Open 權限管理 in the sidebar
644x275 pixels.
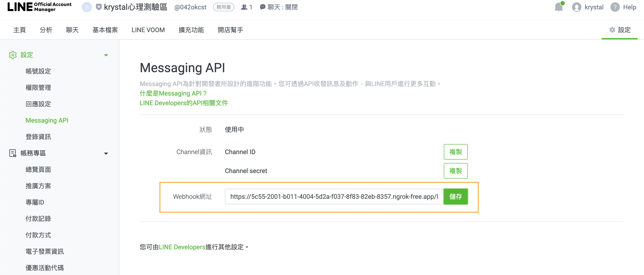[38, 87]
